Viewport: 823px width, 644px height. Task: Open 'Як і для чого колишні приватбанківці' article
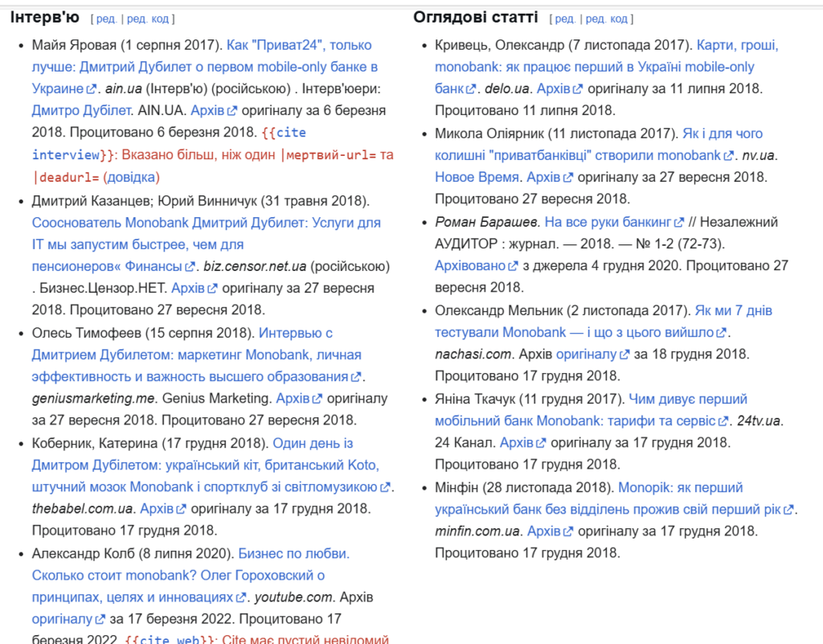(x=598, y=145)
